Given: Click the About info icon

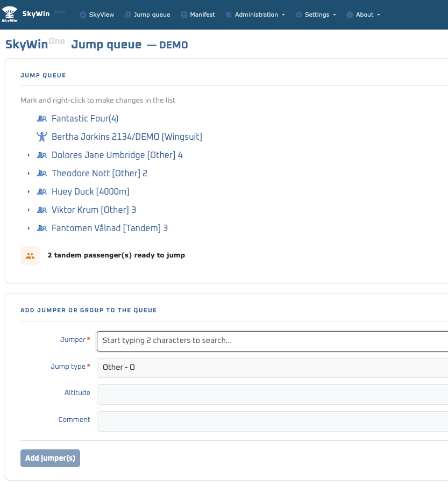Looking at the screenshot, I should point(350,15).
